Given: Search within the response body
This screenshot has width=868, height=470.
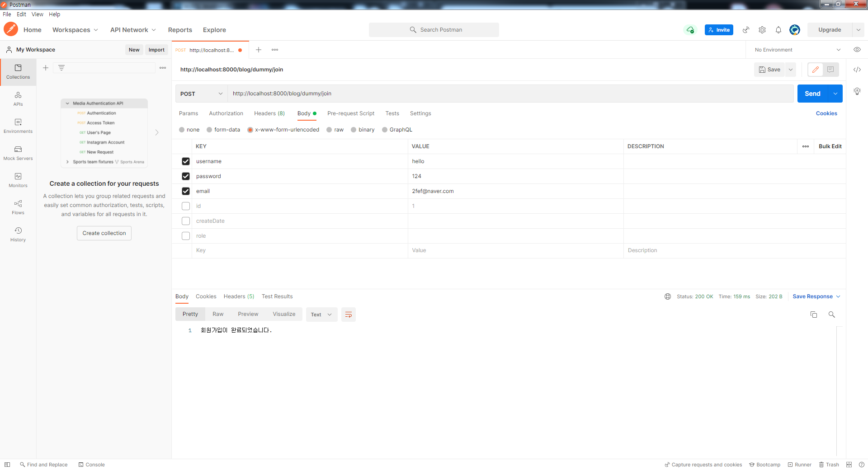Looking at the screenshot, I should 832,315.
